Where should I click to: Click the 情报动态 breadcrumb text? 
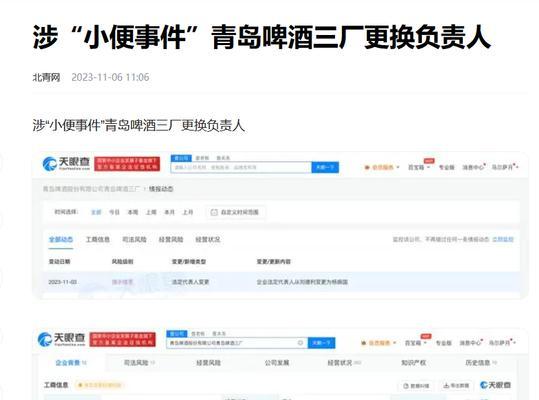161,189
